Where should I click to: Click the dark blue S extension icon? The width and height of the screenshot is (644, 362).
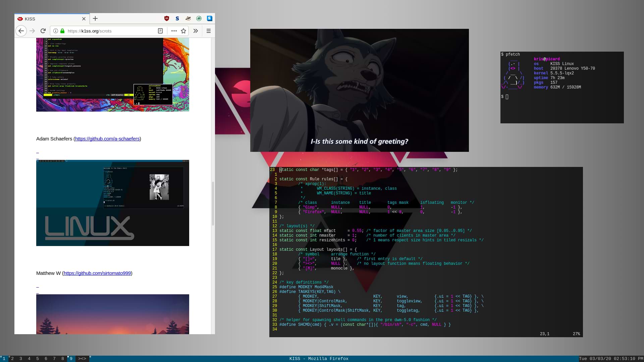[177, 18]
